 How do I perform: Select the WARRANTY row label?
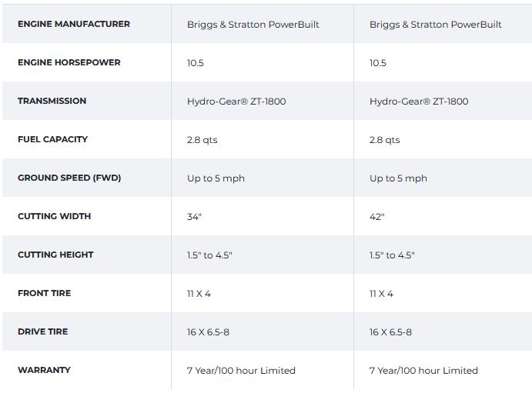[x=44, y=370]
